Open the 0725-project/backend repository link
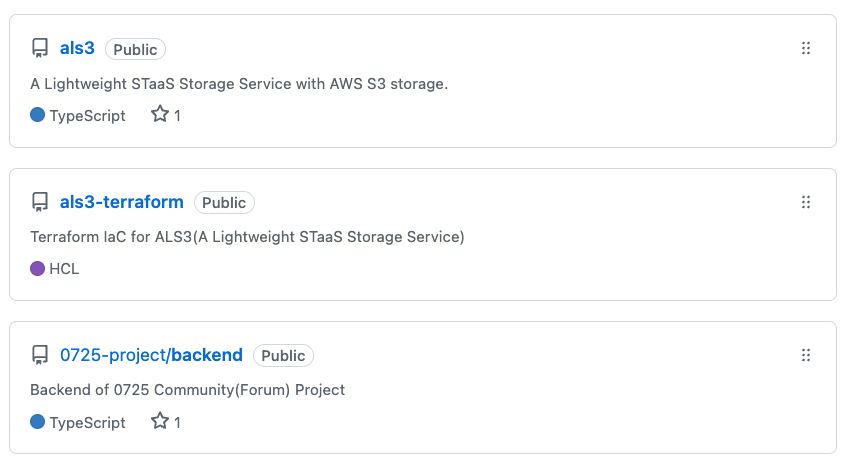 (151, 355)
